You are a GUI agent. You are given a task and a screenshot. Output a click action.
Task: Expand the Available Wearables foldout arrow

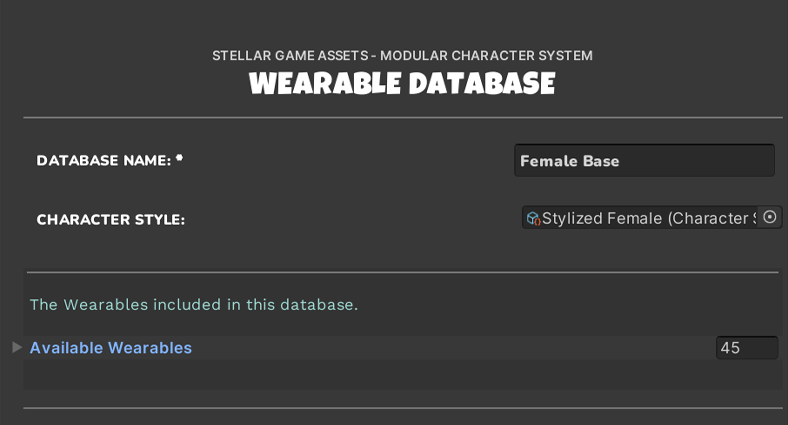click(16, 347)
